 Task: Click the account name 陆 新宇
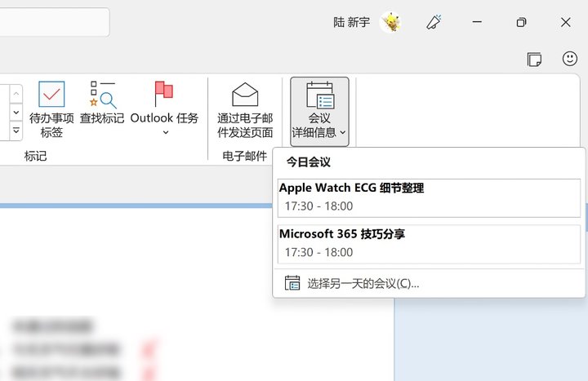pos(351,22)
